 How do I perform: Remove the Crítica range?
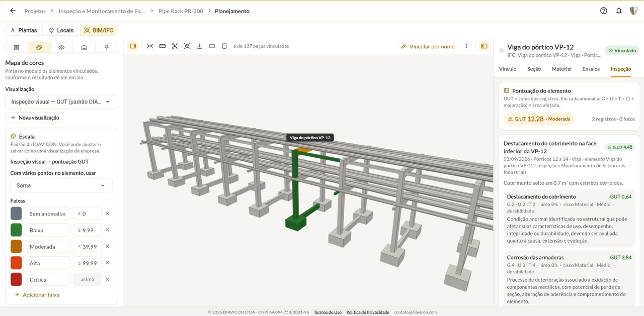click(x=107, y=279)
